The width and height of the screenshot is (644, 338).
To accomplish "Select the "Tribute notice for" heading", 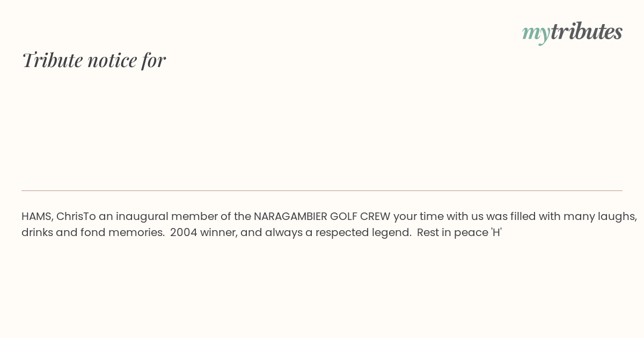I will [x=94, y=60].
